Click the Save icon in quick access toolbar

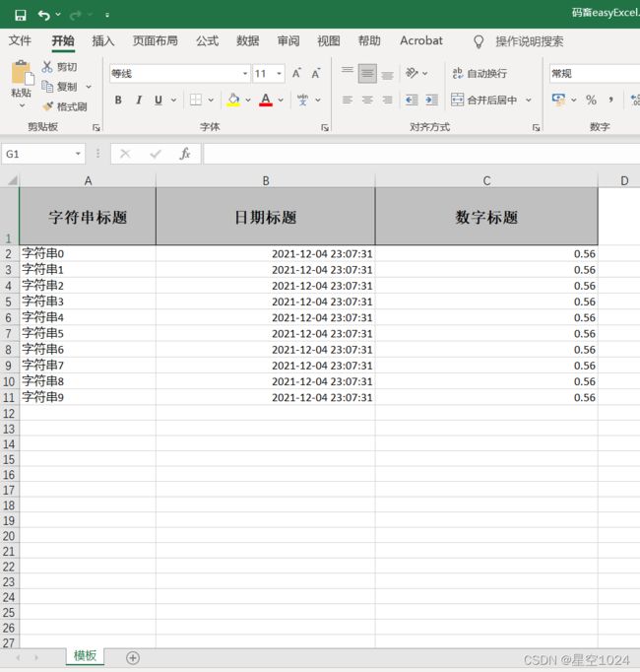pos(20,15)
